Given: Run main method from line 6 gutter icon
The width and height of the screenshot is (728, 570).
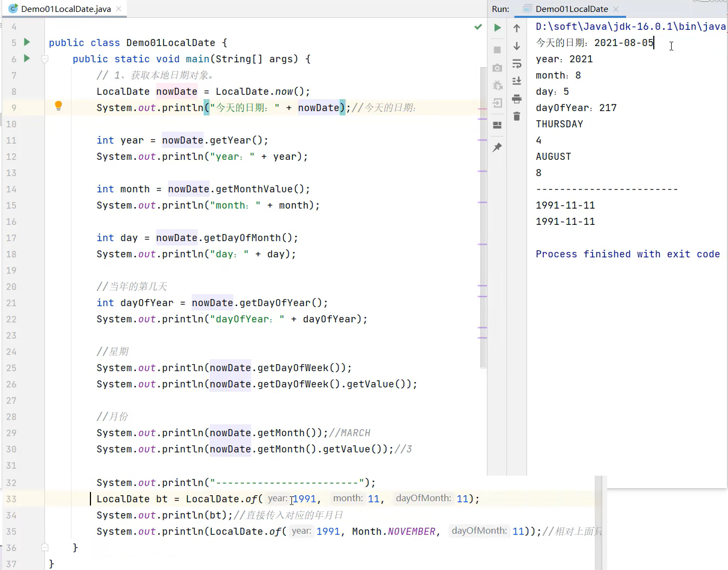Looking at the screenshot, I should tap(26, 59).
